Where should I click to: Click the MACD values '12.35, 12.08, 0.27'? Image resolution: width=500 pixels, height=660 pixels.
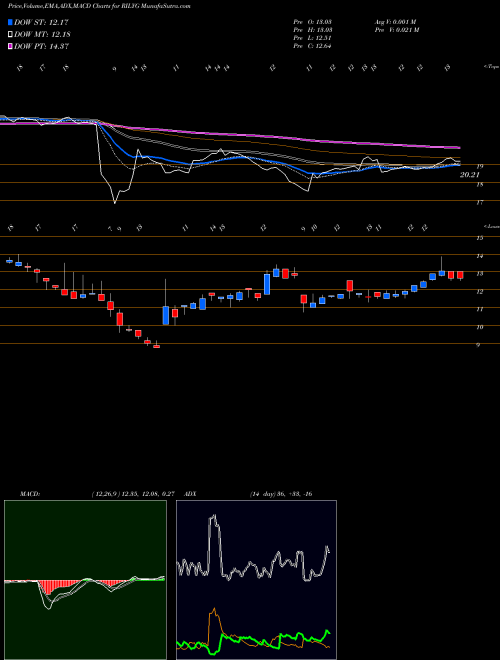coord(149,494)
